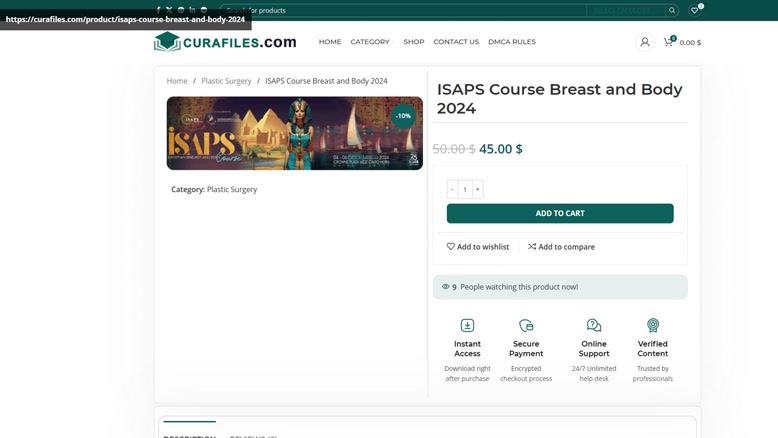Click 'Encrypted checkout process' text
This screenshot has width=778, height=438.
(526, 374)
